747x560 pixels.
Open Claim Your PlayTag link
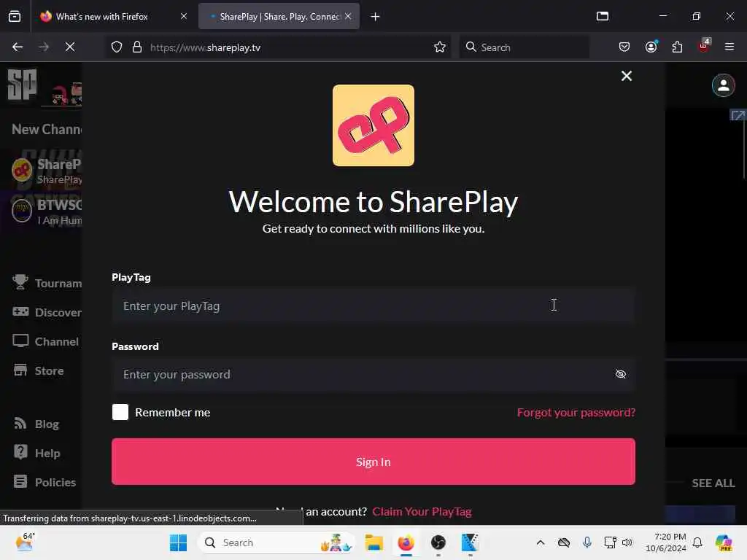coord(422,512)
